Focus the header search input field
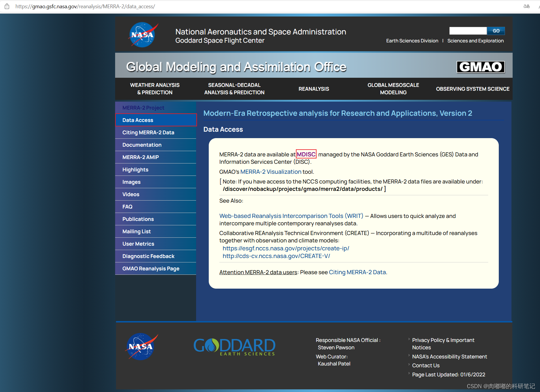 pyautogui.click(x=468, y=31)
